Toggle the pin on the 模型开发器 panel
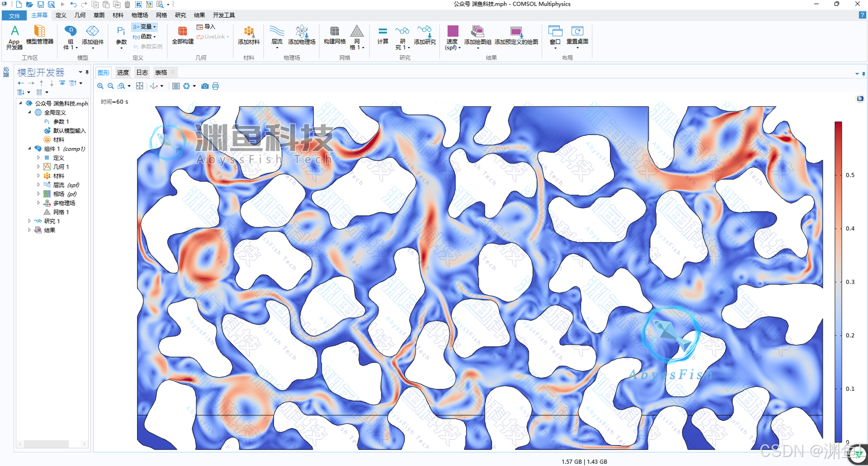The width and height of the screenshot is (868, 466). (87, 72)
